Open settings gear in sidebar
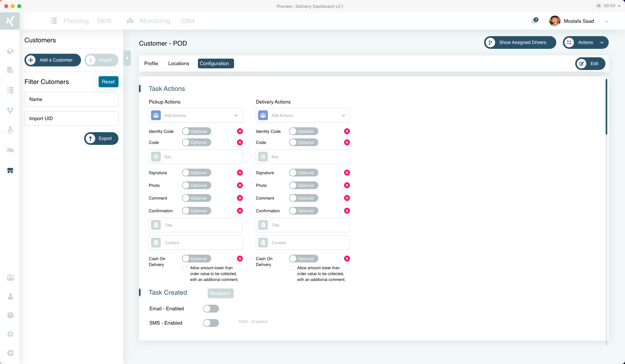Image resolution: width=625 pixels, height=364 pixels. 10,334
